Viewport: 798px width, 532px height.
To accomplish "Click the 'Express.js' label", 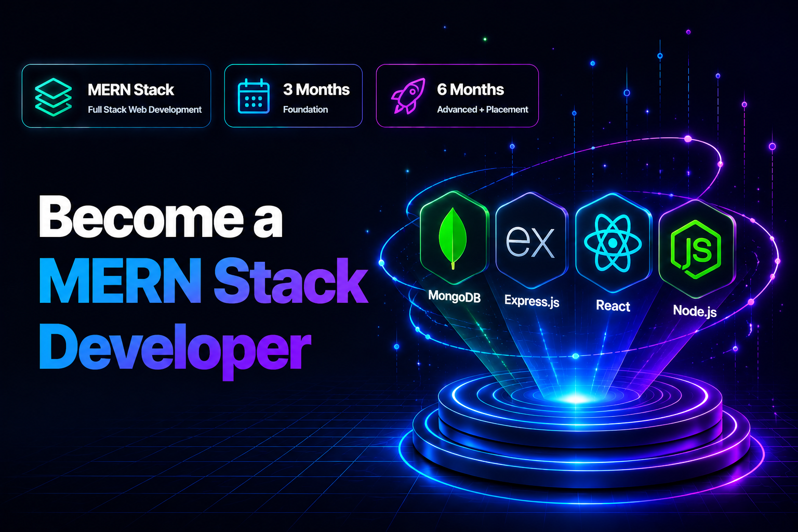I will (x=532, y=301).
